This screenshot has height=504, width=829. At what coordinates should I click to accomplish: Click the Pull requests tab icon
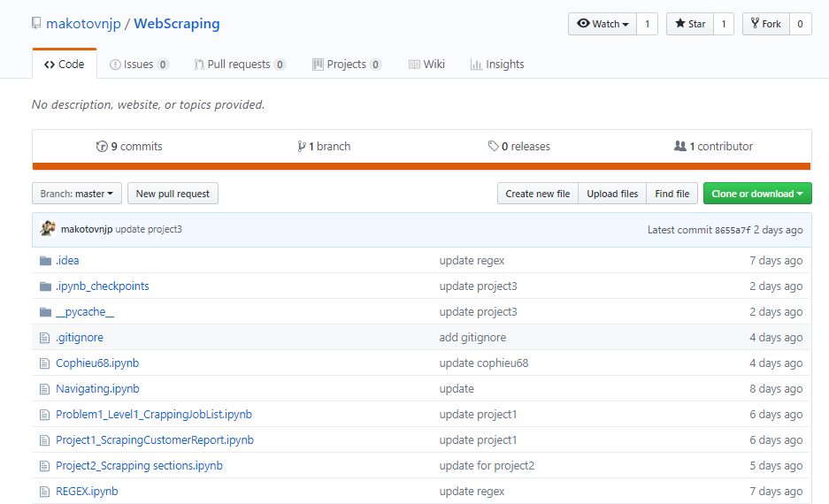[x=199, y=65]
